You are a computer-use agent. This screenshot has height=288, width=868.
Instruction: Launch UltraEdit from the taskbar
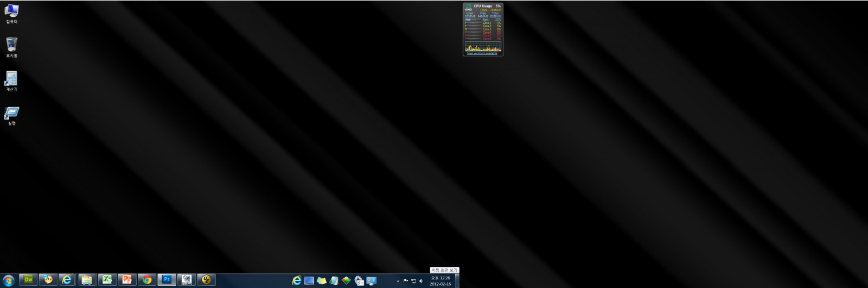click(206, 280)
